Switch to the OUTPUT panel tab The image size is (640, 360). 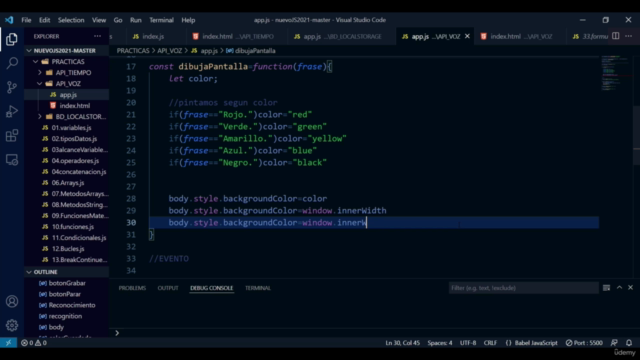coord(168,288)
